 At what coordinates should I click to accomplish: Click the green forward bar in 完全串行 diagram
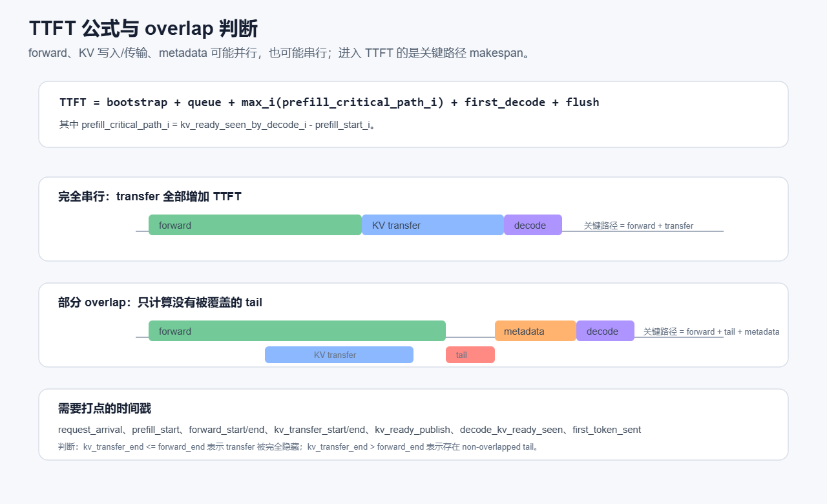pyautogui.click(x=255, y=225)
